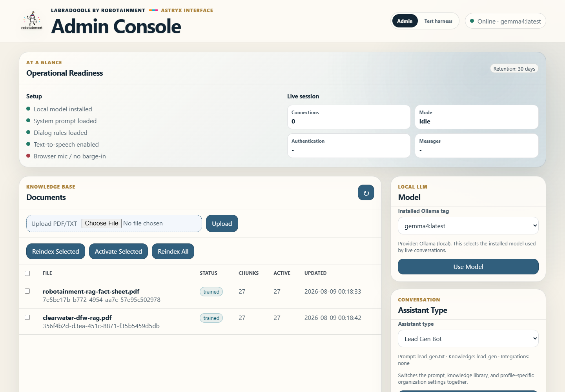Refresh the Documents list

pos(366,193)
